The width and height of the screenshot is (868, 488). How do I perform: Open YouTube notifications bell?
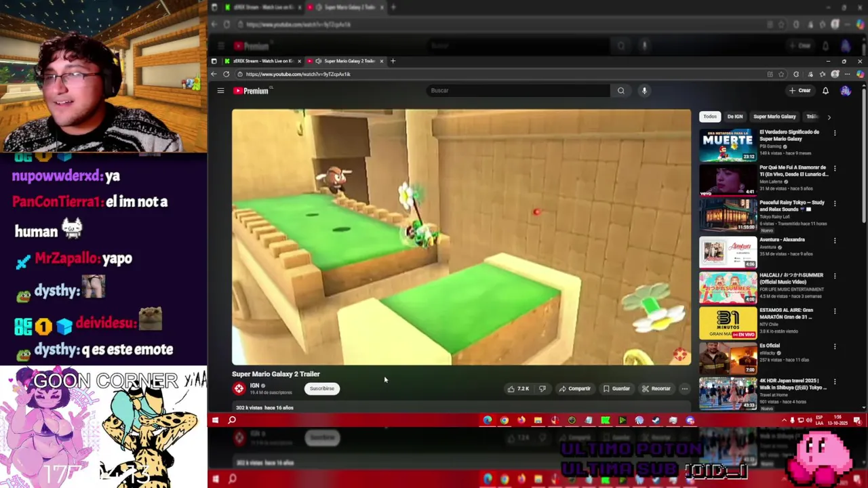coord(825,90)
